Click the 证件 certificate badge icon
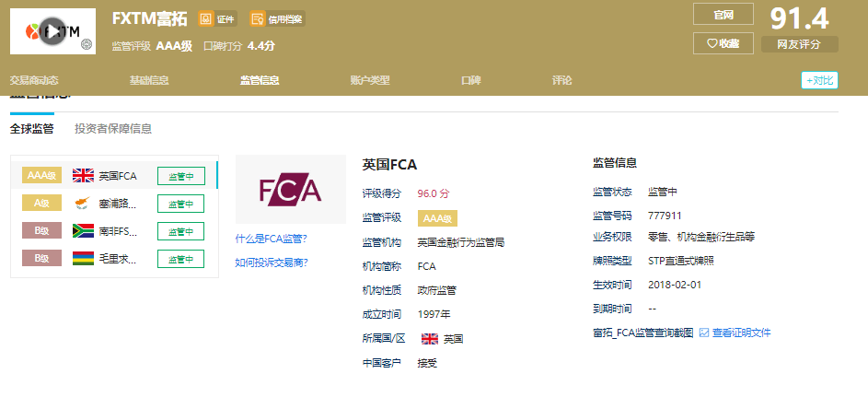The image size is (868, 397). click(206, 18)
